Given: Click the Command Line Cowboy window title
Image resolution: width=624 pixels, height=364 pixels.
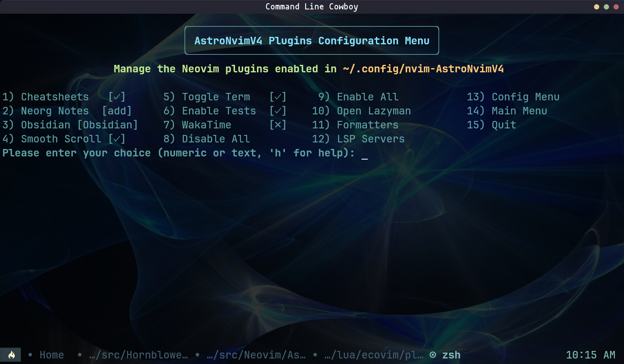Looking at the screenshot, I should point(312,7).
